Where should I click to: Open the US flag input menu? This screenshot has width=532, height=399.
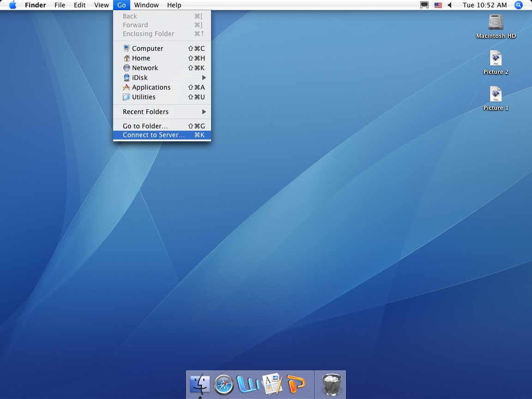pos(438,5)
